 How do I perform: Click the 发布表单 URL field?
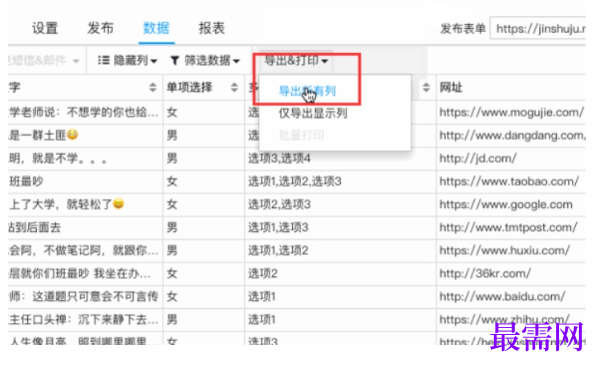point(538,28)
